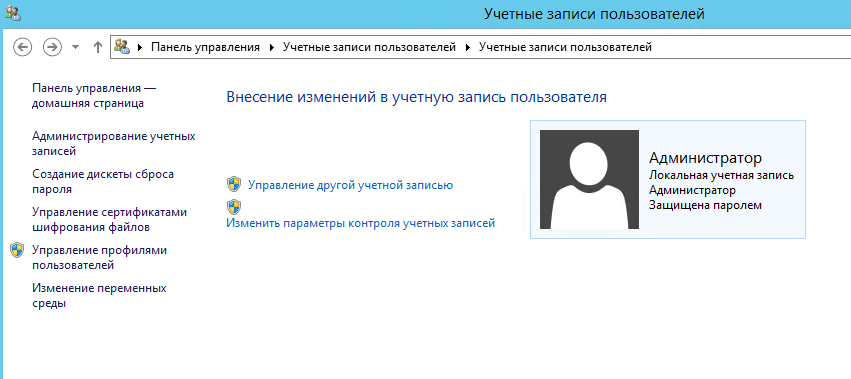Open 'Изменение переменных среды' link
This screenshot has height=379, width=851.
pos(99,295)
